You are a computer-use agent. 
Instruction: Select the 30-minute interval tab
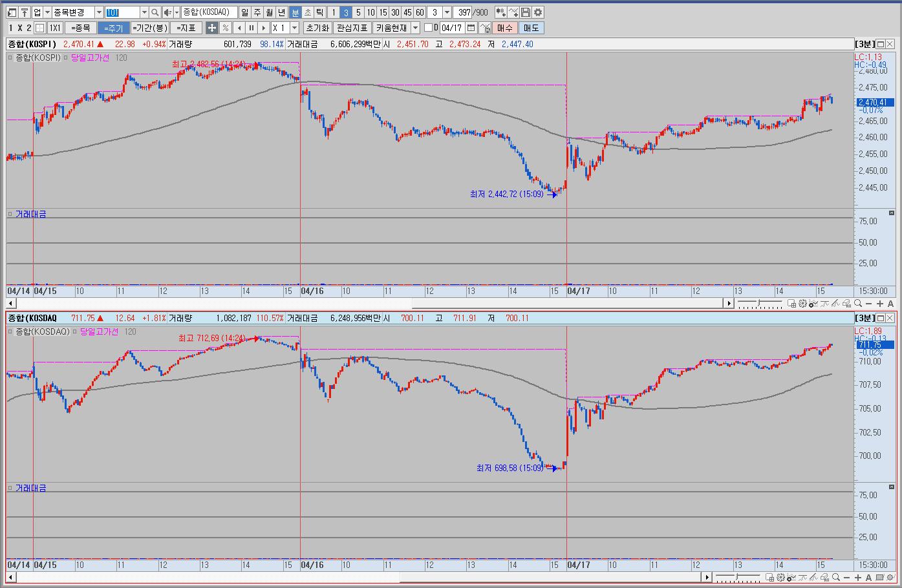point(395,12)
